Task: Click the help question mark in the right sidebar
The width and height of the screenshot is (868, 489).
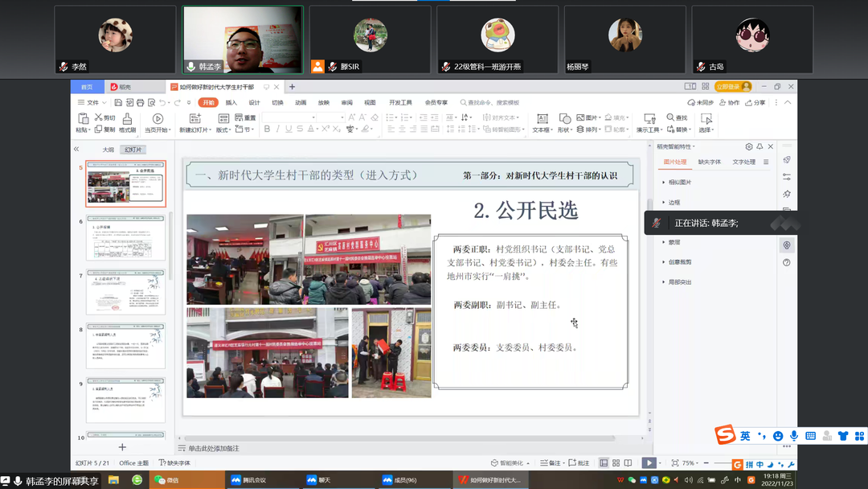Action: [787, 263]
